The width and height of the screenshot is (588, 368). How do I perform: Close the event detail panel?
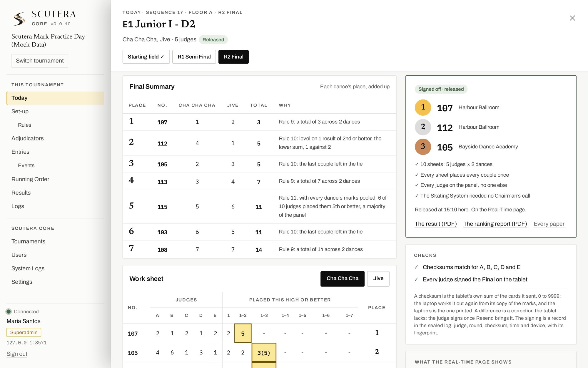coord(572,18)
